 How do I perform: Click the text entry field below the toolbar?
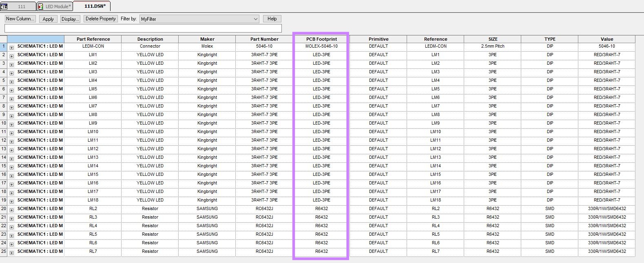[143, 28]
